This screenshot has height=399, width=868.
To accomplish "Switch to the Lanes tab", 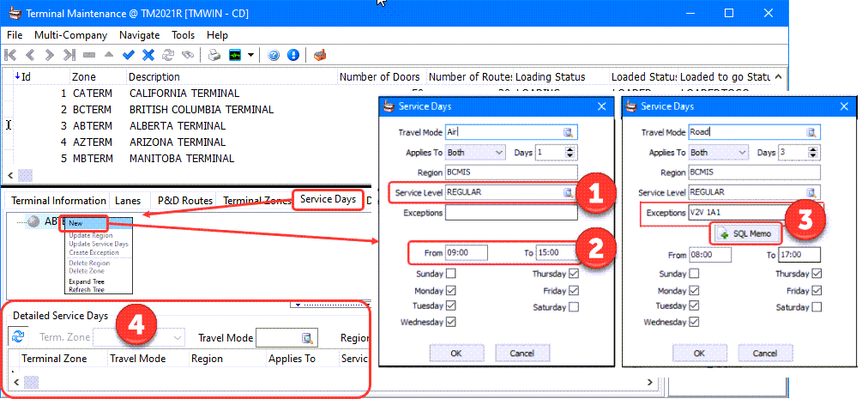I will (x=128, y=200).
